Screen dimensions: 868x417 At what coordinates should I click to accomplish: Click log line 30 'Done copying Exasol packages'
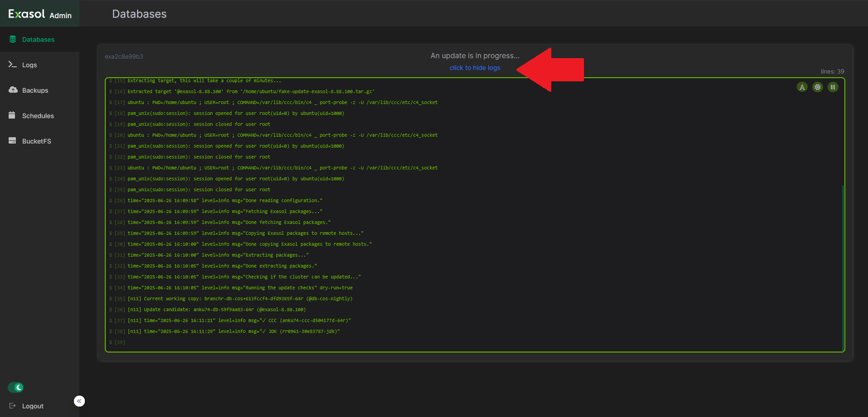(240, 244)
